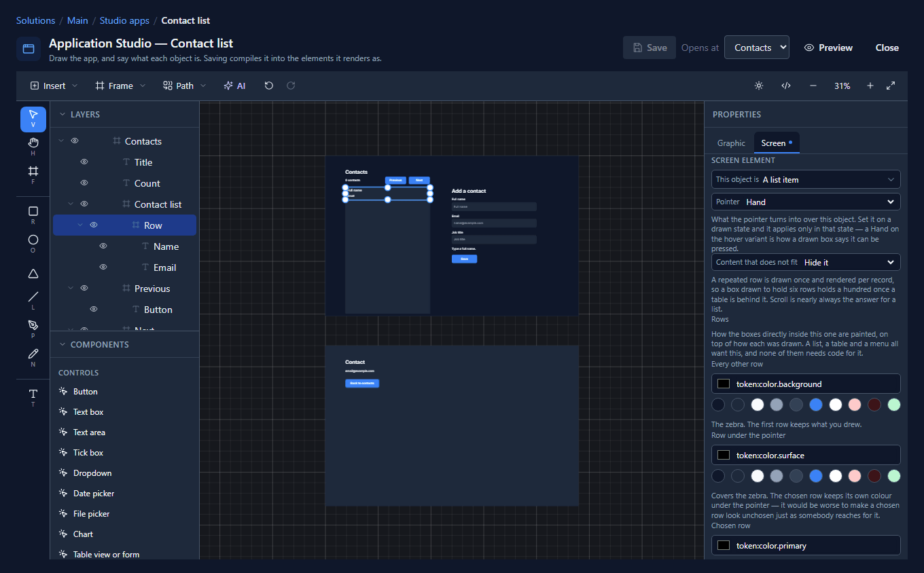Click the Preview button
Image resolution: width=924 pixels, height=573 pixels.
(828, 48)
